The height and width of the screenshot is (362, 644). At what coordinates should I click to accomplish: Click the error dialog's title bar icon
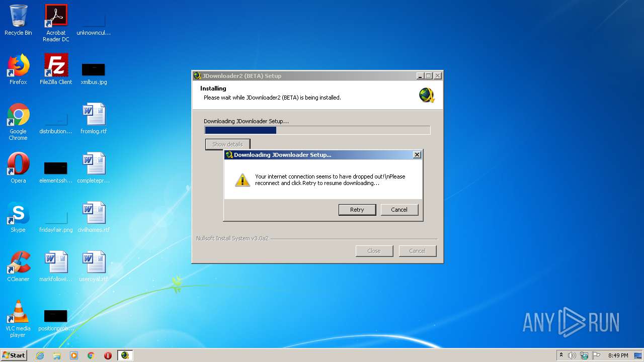click(229, 155)
